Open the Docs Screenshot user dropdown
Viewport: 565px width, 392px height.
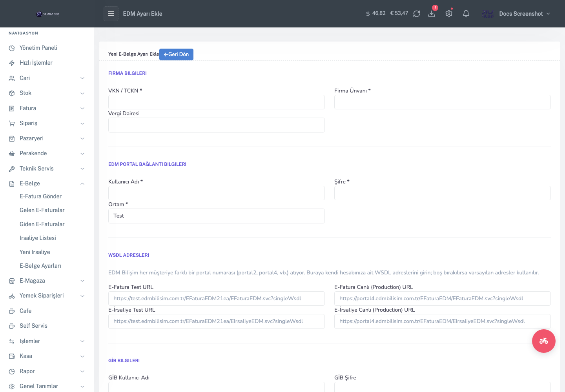point(516,14)
